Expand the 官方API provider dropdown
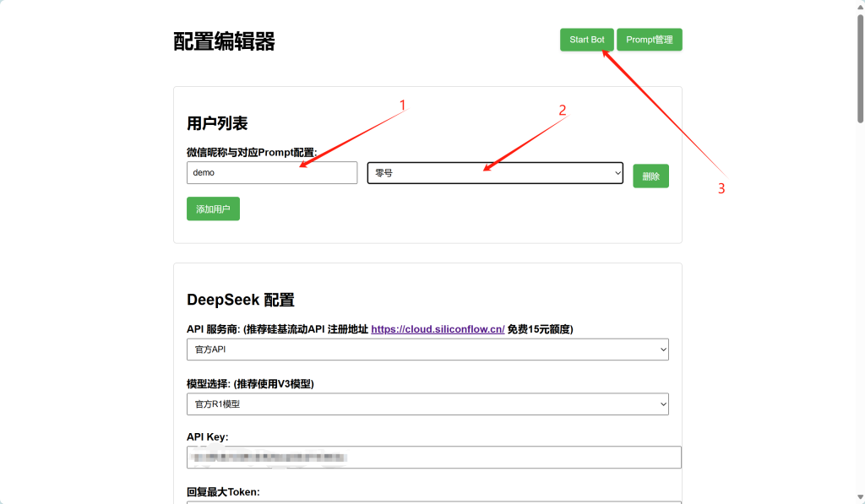Screen dimensions: 865x504 (427, 350)
